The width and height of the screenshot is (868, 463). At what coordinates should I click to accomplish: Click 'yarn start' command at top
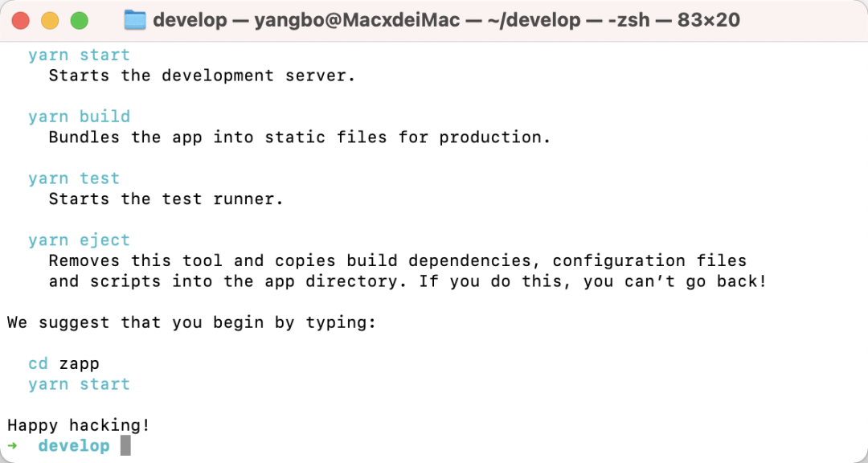tap(79, 55)
